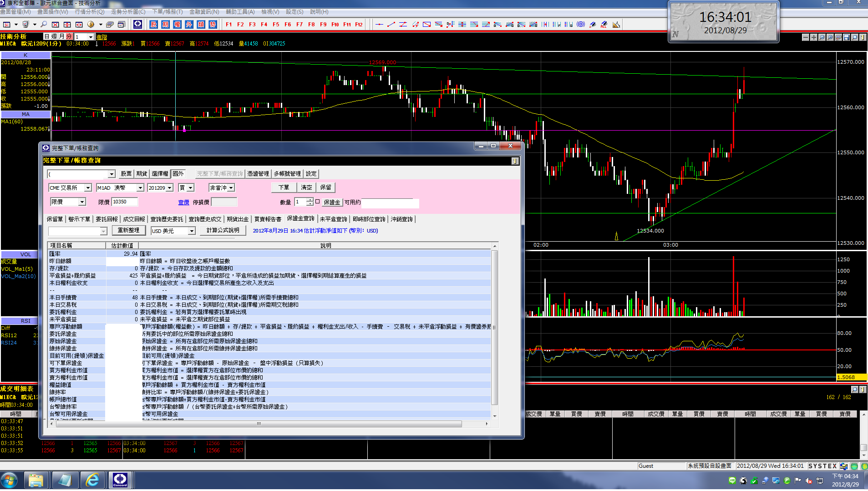The height and width of the screenshot is (491, 868).
Task: Select 日 (daily) period toggle
Action: coord(47,36)
